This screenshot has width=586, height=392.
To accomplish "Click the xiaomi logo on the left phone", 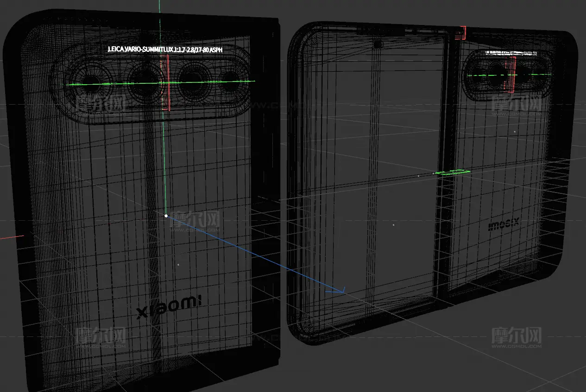I will pos(169,307).
